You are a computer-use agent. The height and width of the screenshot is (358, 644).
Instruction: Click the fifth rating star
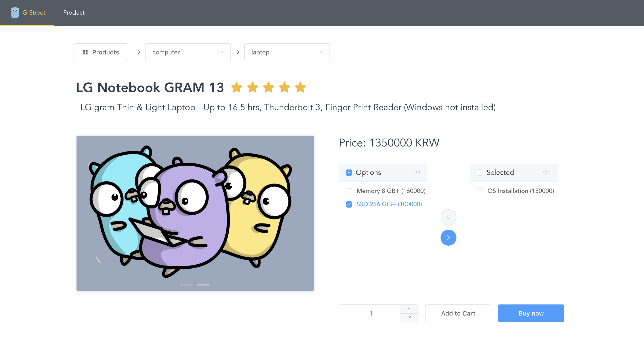300,87
